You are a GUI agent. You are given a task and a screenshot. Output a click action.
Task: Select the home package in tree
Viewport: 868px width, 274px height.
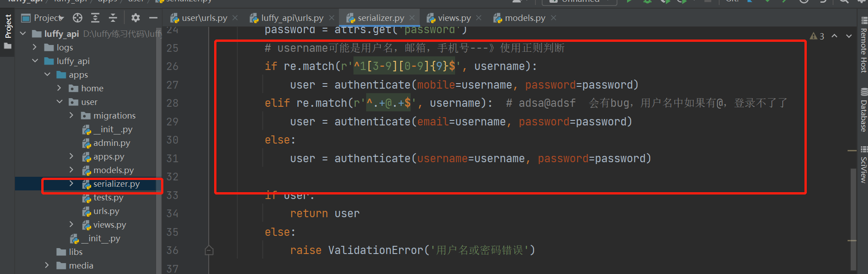(x=86, y=88)
